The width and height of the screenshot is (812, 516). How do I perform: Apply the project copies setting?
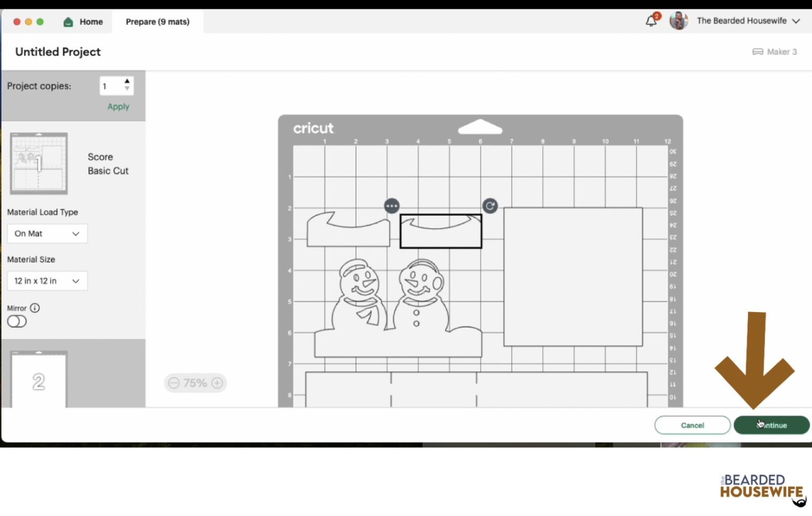click(x=118, y=106)
